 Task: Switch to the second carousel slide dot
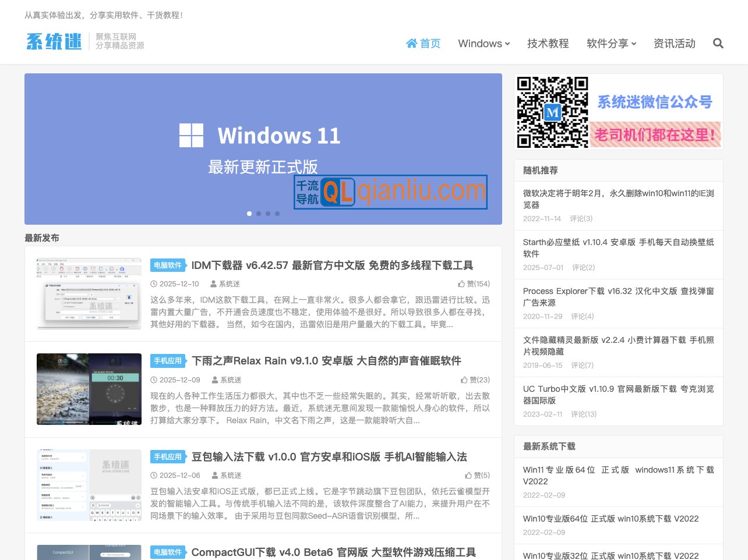(x=259, y=214)
